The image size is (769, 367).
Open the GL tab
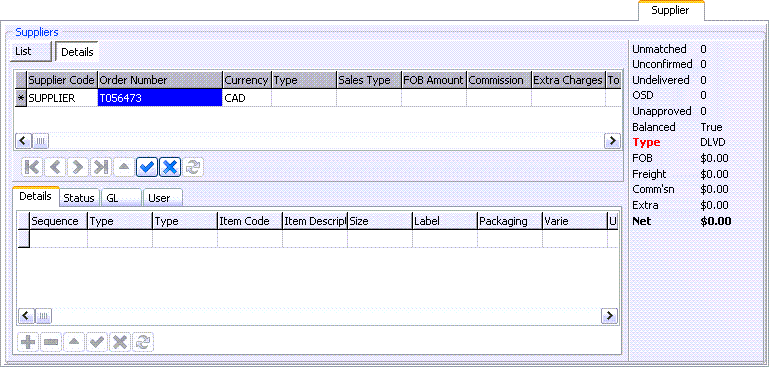coord(121,198)
